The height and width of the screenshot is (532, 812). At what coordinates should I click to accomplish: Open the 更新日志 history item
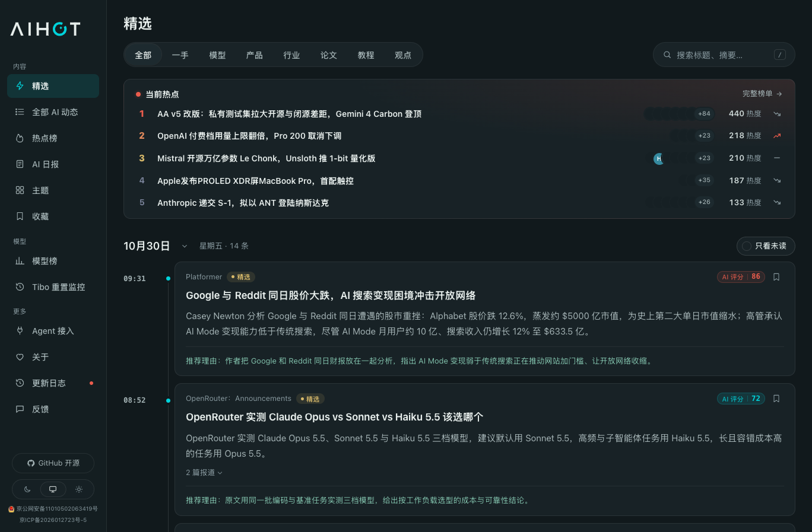tap(53, 383)
